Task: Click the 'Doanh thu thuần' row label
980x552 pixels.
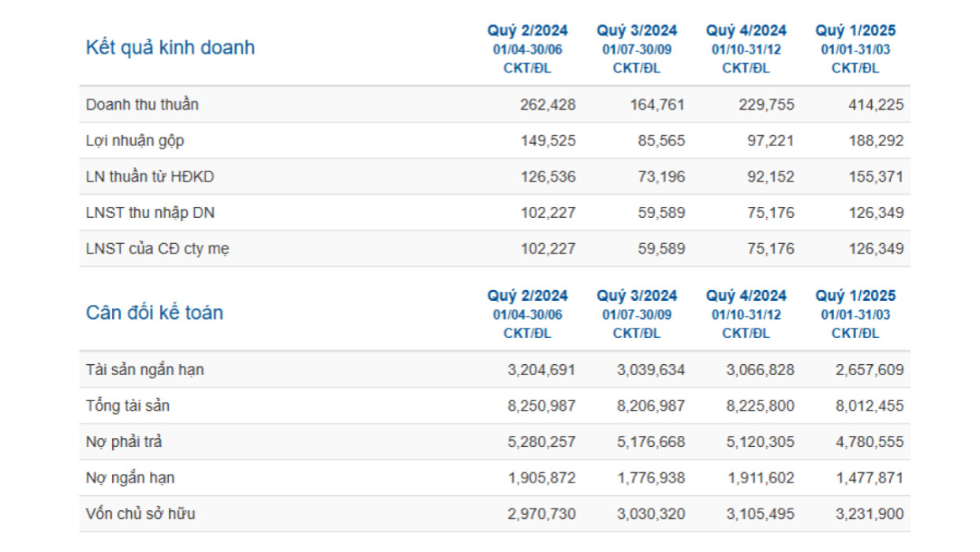Action: [x=142, y=104]
